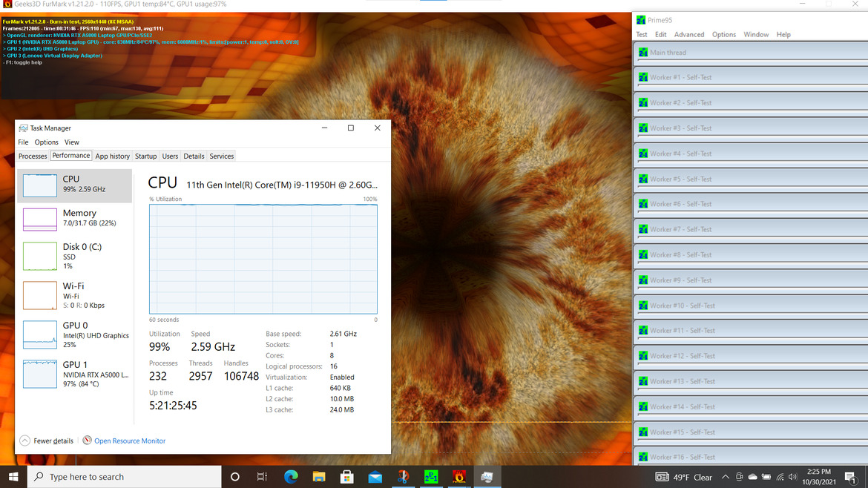The height and width of the screenshot is (488, 868).
Task: Select Disk 0 (C:) in the sidebar
Action: (x=75, y=256)
